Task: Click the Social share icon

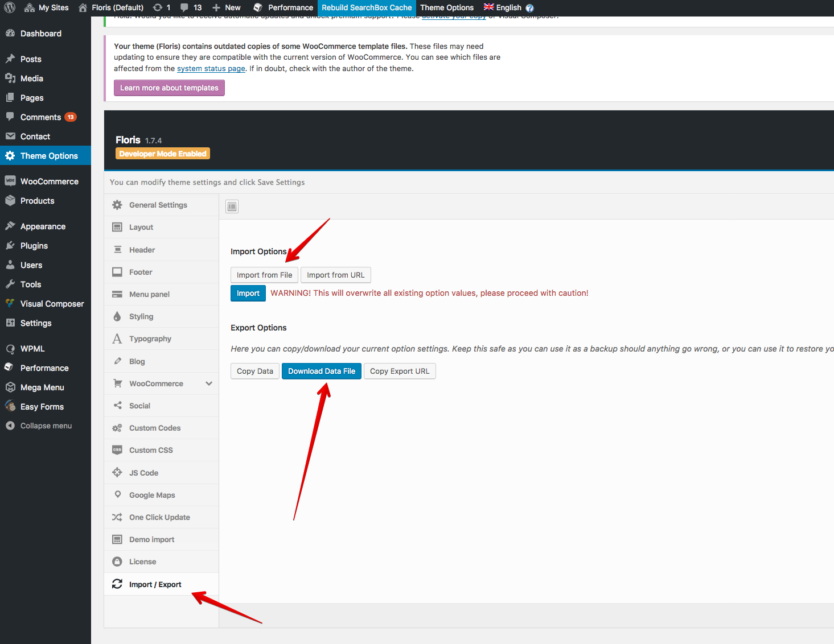Action: (x=117, y=406)
